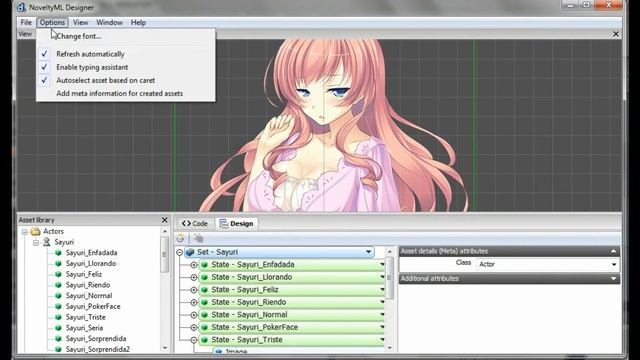Expand the State - Sayuri_Riendo node
This screenshot has height=360, width=640.
(x=193, y=302)
